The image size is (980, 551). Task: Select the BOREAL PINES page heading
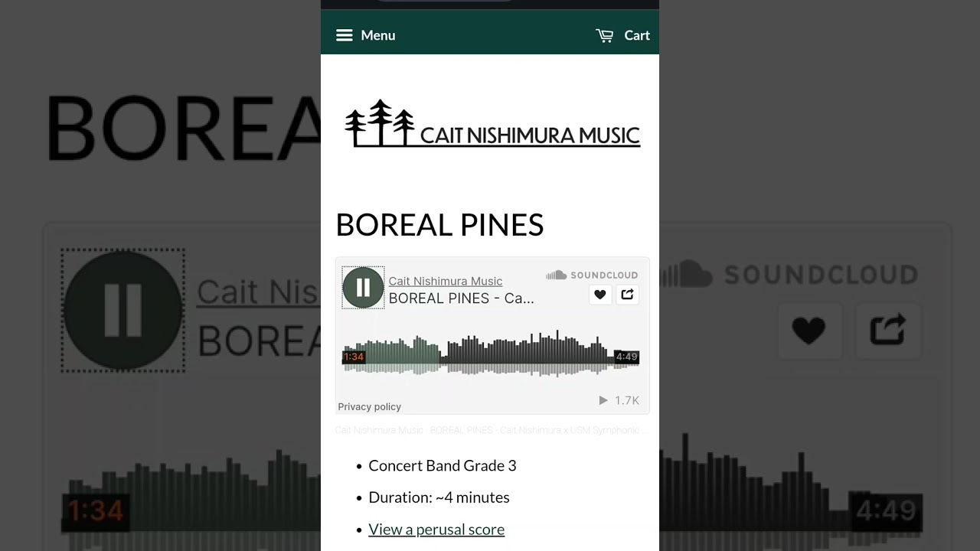439,225
